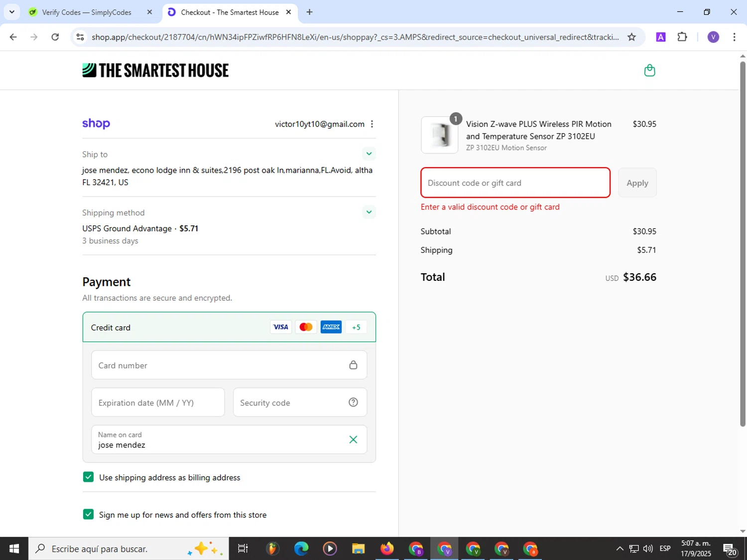Open Windows Start menu
Screen dimensions: 747x560
pos(14,549)
